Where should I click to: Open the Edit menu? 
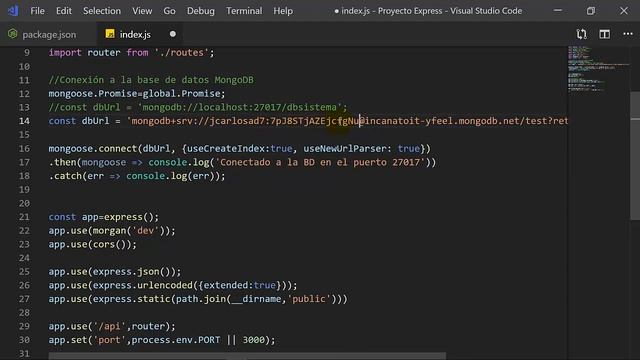[64, 11]
